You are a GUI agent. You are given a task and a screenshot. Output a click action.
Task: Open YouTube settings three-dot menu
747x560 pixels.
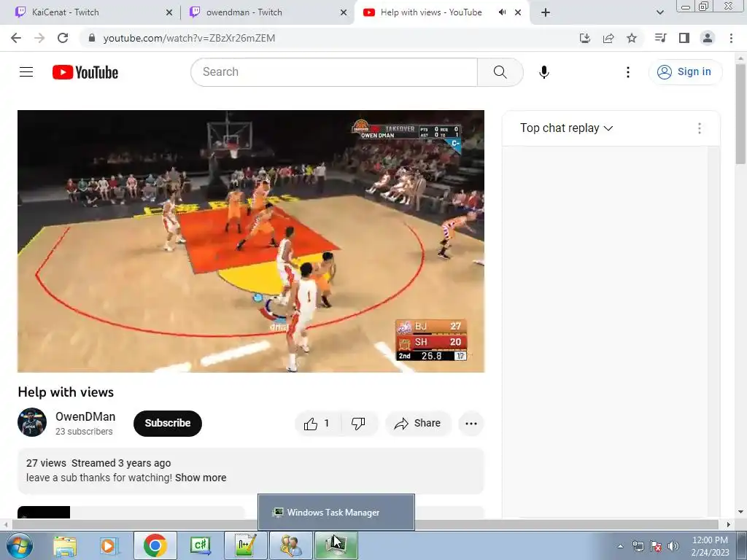(628, 72)
